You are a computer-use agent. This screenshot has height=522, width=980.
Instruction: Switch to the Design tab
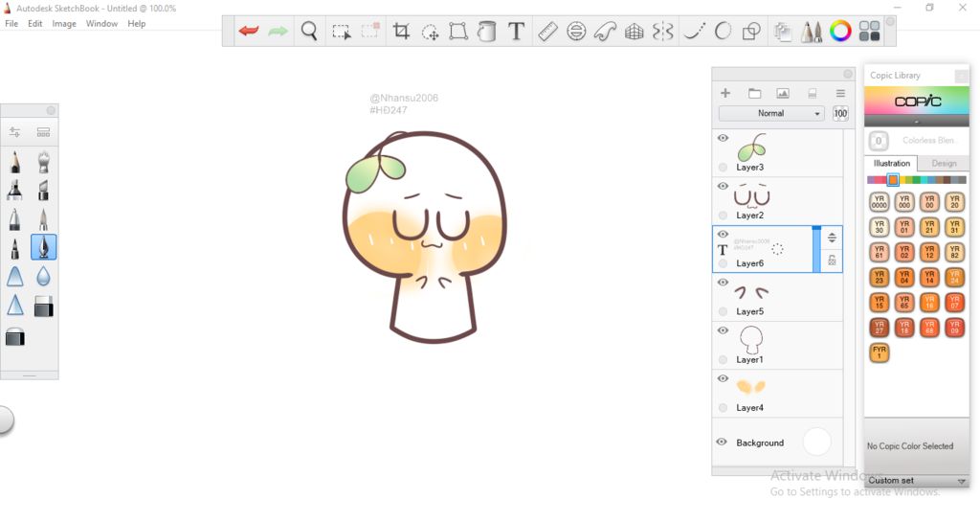944,164
